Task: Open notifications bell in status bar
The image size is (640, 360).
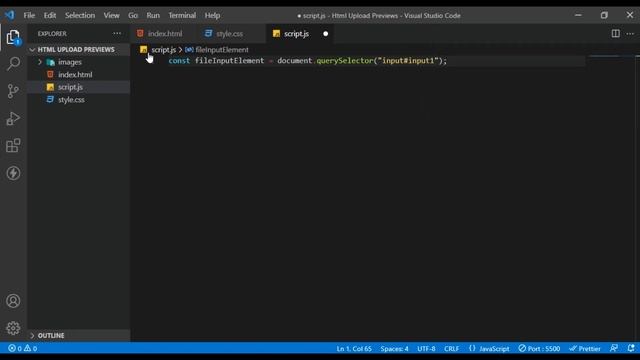Action: coord(631,348)
